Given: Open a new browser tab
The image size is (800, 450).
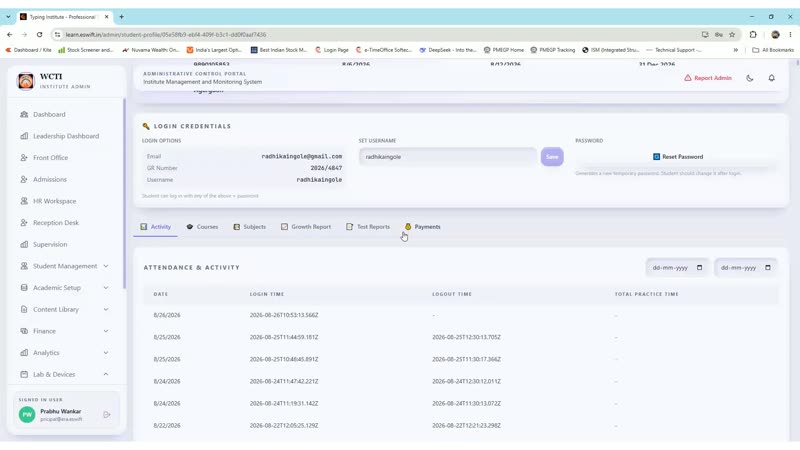Looking at the screenshot, I should [x=121, y=17].
